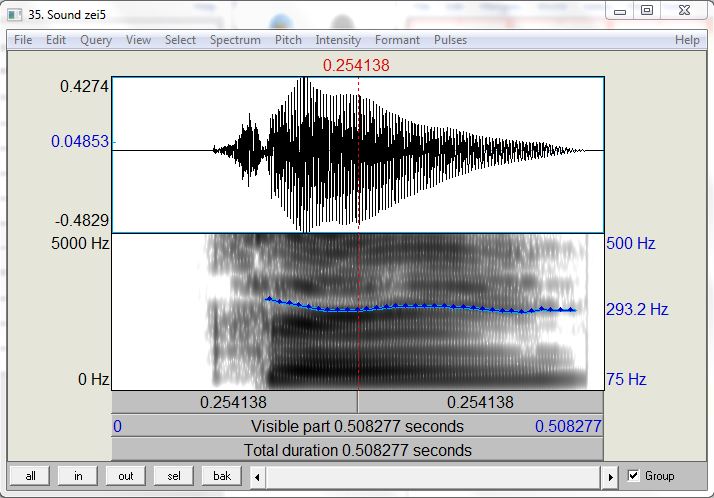Open the Intensity menu
The width and height of the screenshot is (714, 498).
(x=338, y=40)
